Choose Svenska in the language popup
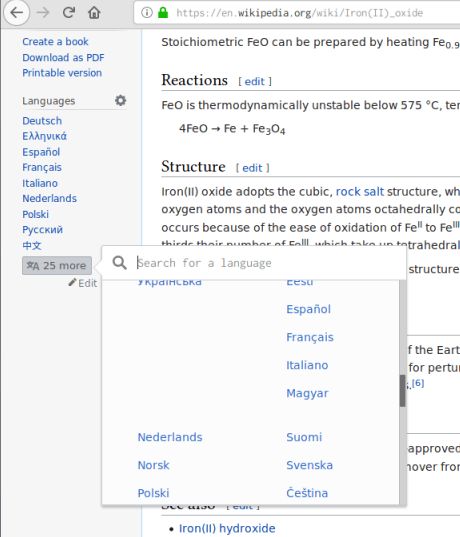 coord(309,465)
